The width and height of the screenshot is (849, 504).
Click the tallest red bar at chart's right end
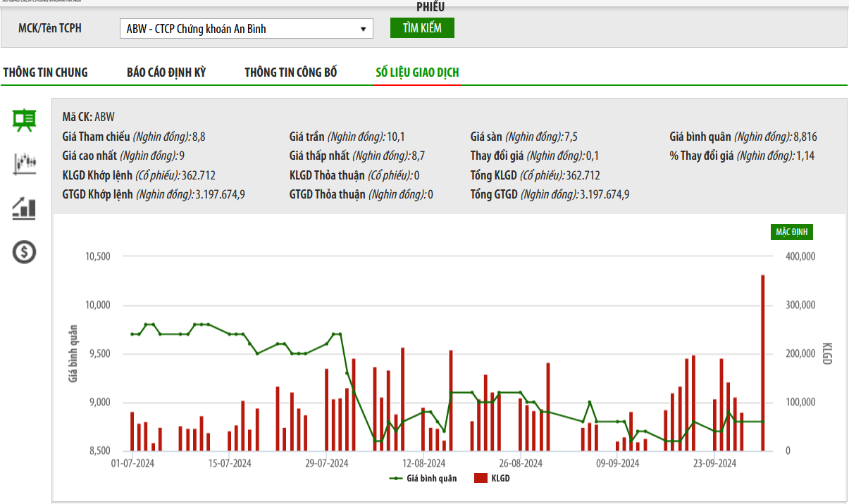(762, 363)
